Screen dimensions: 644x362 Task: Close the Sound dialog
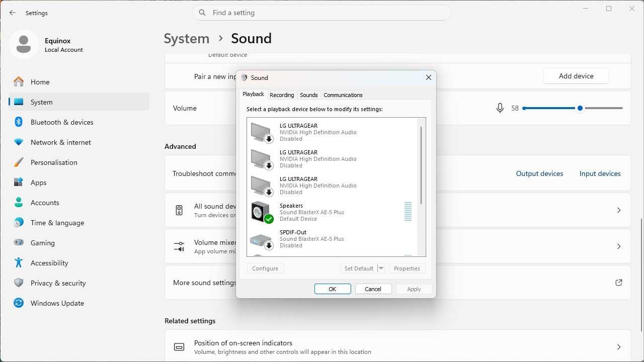point(429,77)
